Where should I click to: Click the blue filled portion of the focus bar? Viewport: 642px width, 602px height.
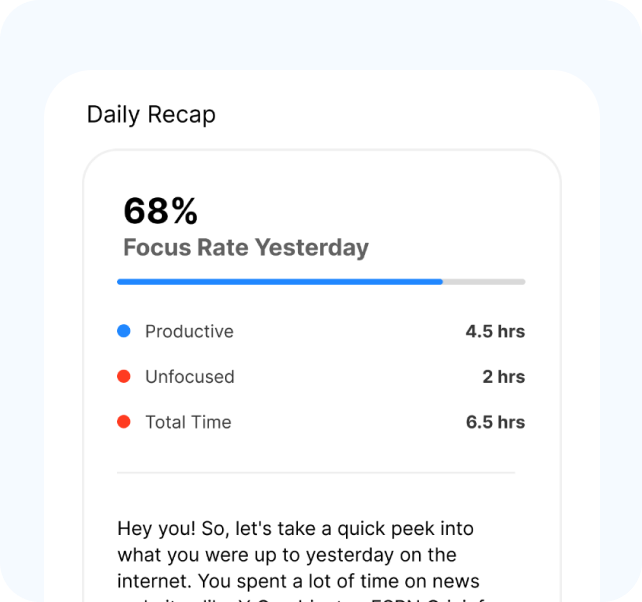pos(280,282)
